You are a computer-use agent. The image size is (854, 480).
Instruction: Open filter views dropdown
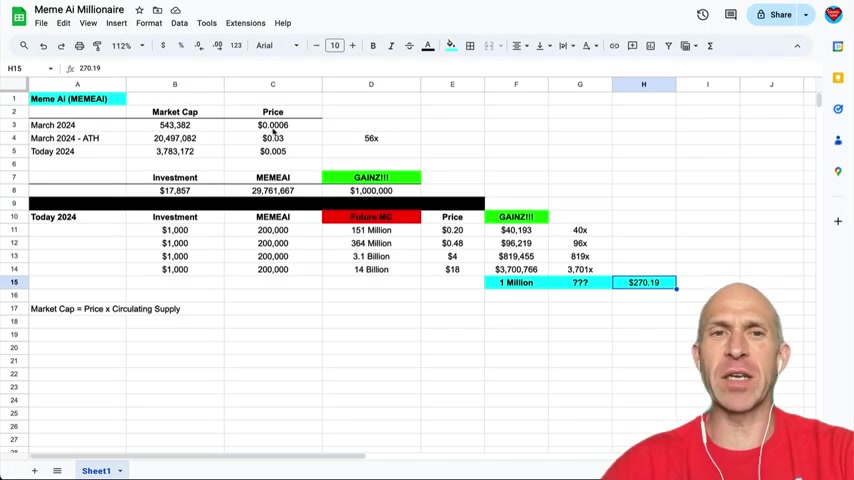[x=688, y=46]
